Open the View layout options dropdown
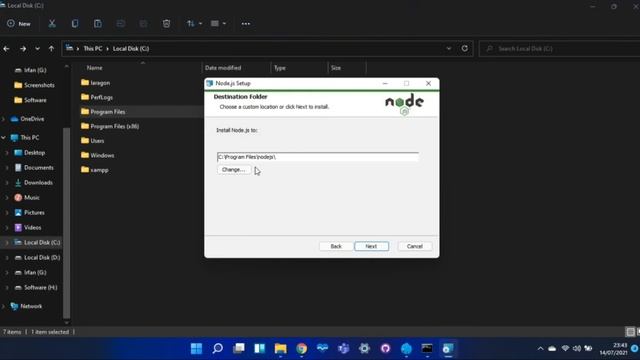Image resolution: width=640 pixels, height=360 pixels. (218, 24)
